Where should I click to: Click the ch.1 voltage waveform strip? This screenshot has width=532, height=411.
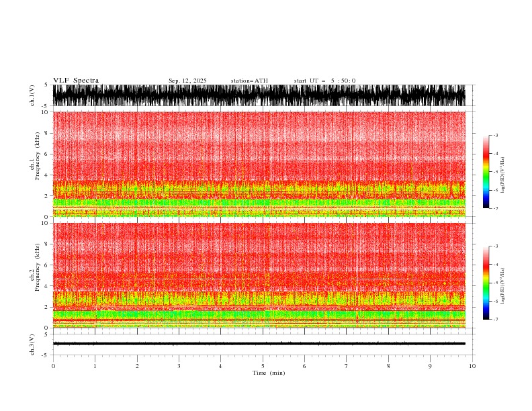(x=259, y=95)
